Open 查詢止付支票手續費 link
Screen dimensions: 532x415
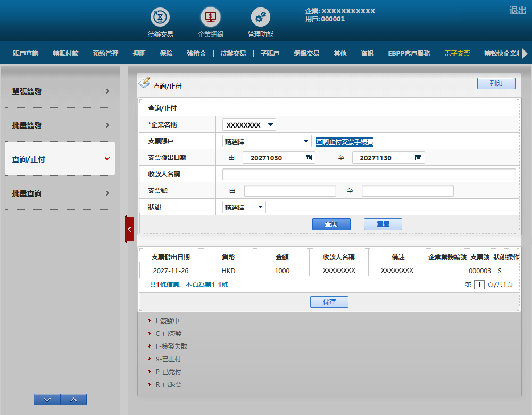tap(345, 141)
